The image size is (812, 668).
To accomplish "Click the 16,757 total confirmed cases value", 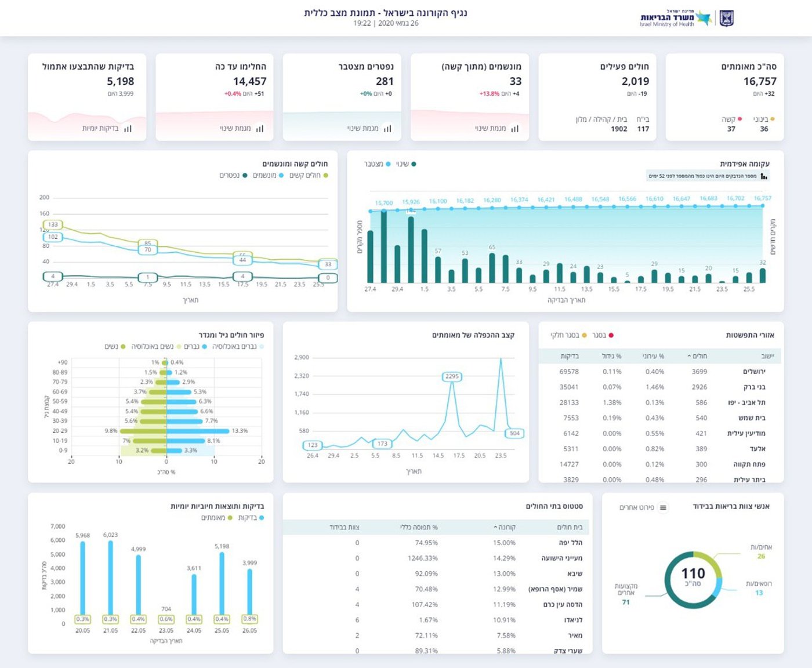I will [x=760, y=82].
